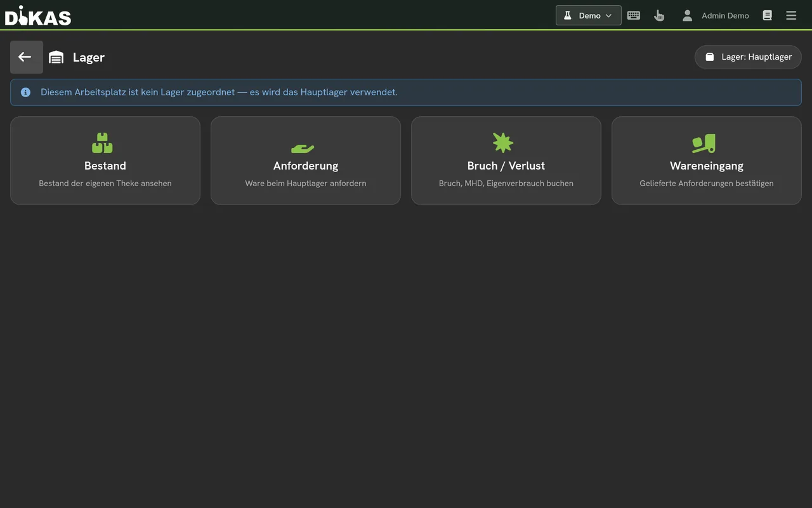The width and height of the screenshot is (812, 508).
Task: Click 'Bestand der eigenen Theke ansehen' text
Action: tap(105, 183)
